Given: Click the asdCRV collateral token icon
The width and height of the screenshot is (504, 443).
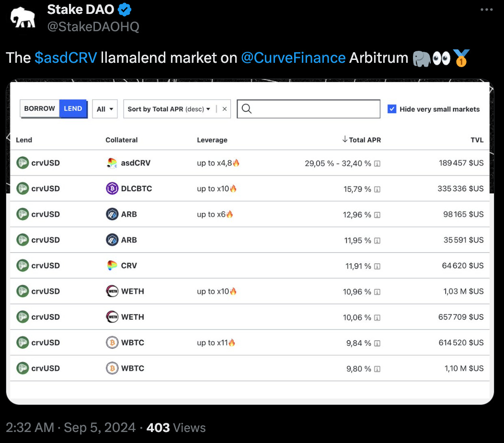Looking at the screenshot, I should (x=112, y=163).
